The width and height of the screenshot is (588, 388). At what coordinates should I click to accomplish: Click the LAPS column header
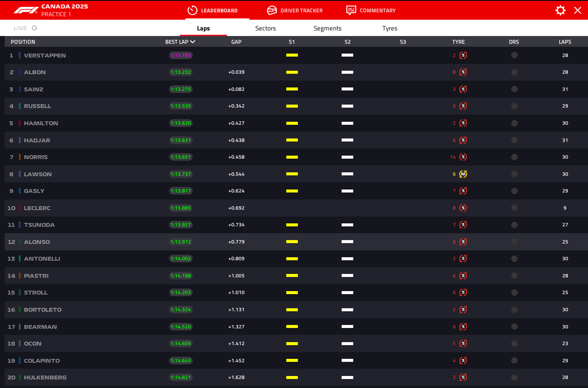coord(565,42)
